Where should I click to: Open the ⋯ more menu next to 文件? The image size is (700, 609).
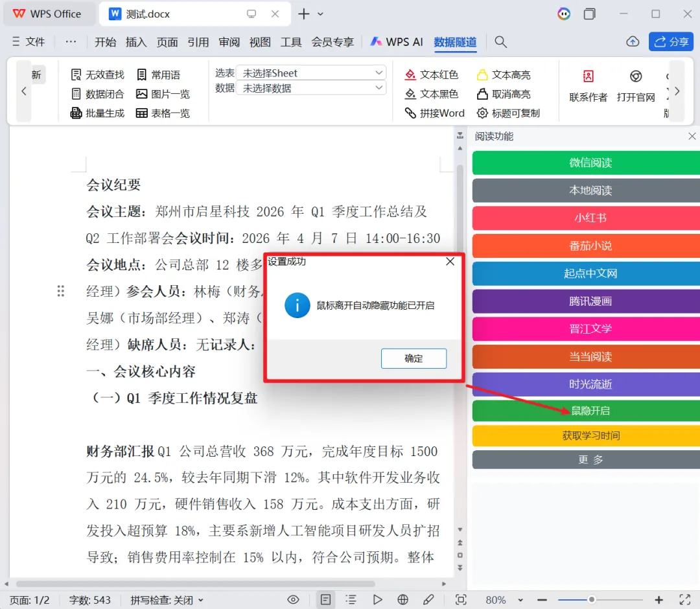click(x=71, y=42)
